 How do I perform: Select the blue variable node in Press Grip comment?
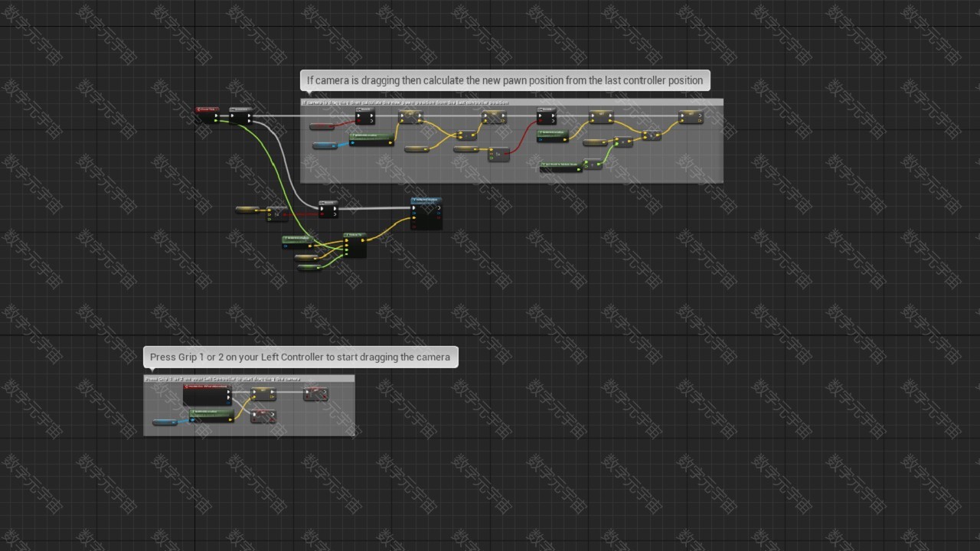[x=165, y=422]
